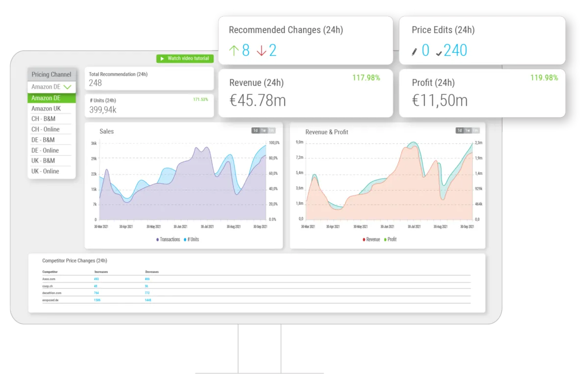The width and height of the screenshot is (588, 384).
Task: Open the Watch video tutorial button
Action: (x=185, y=58)
